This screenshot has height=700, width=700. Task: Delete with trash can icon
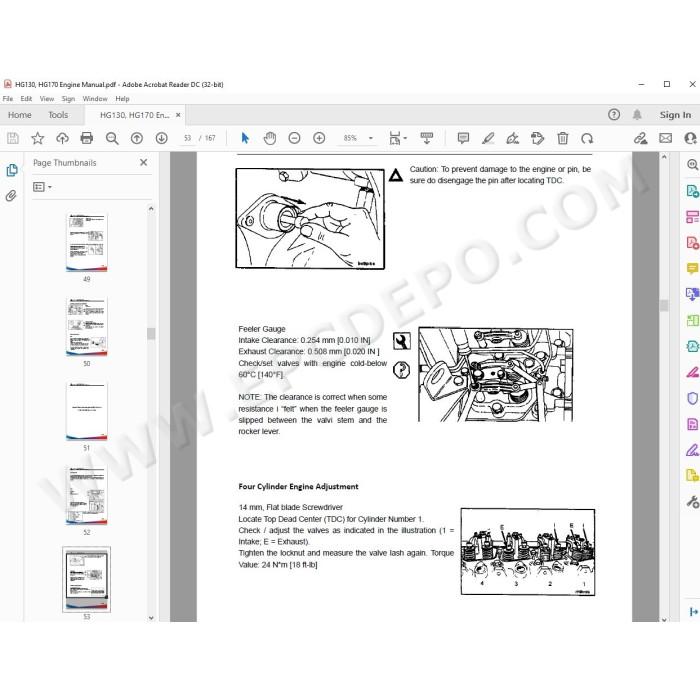pyautogui.click(x=562, y=138)
